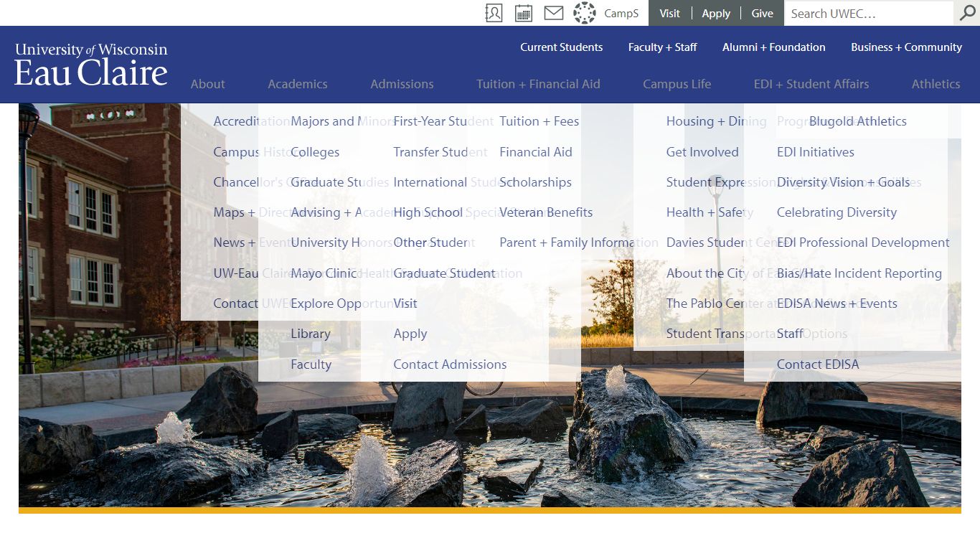Open the Current Students link
This screenshot has height=551, width=980.
point(562,47)
